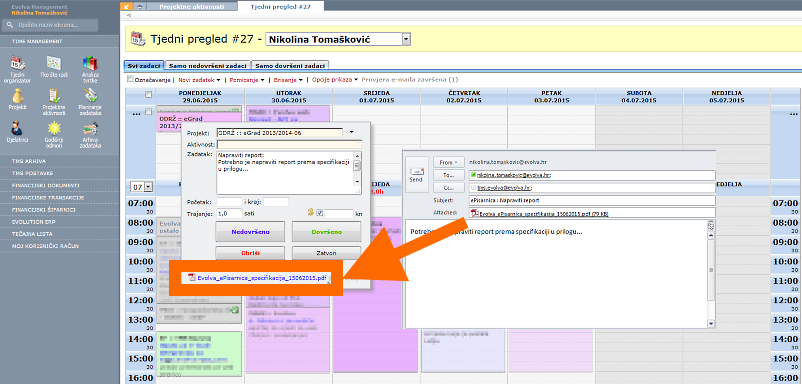802x384 pixels.
Task: Open the Tko što radi icon
Action: click(x=54, y=63)
